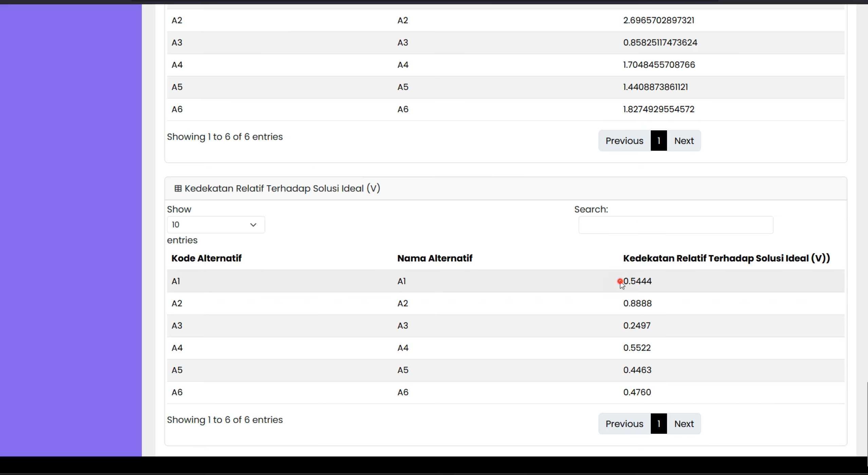868x475 pixels.
Task: Select page 1 in the upper table pagination
Action: (x=659, y=141)
